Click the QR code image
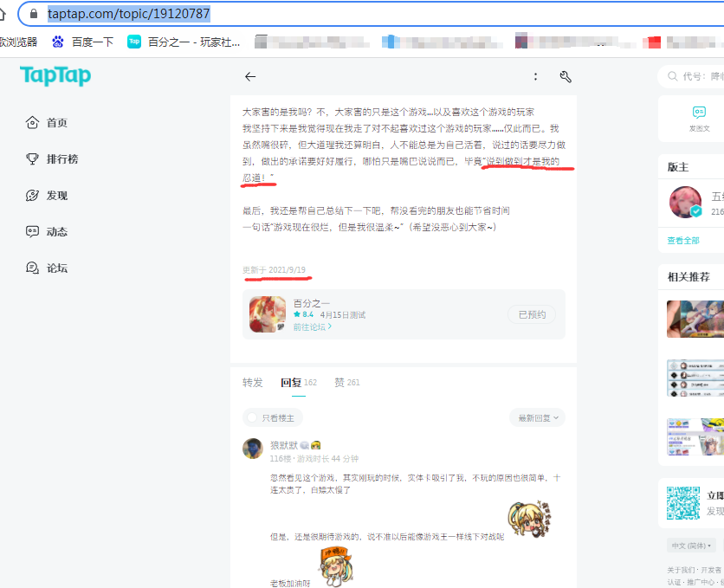This screenshot has width=724, height=588. [683, 503]
